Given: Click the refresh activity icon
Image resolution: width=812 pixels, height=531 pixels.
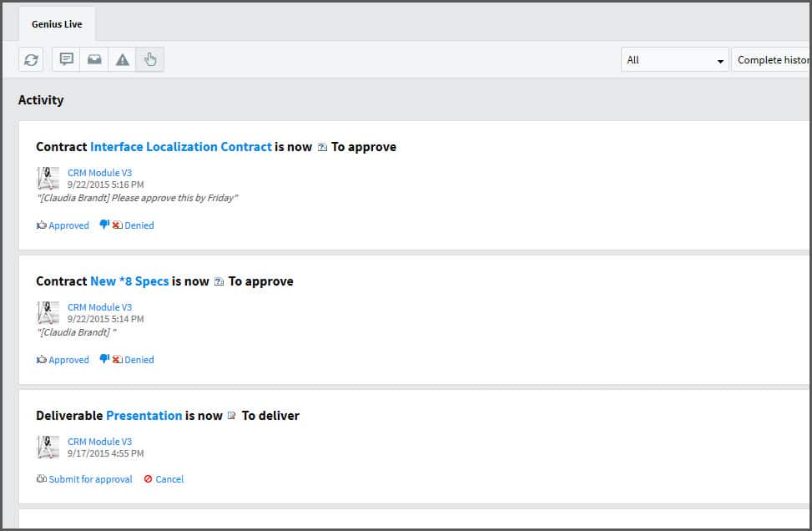Looking at the screenshot, I should tap(31, 60).
